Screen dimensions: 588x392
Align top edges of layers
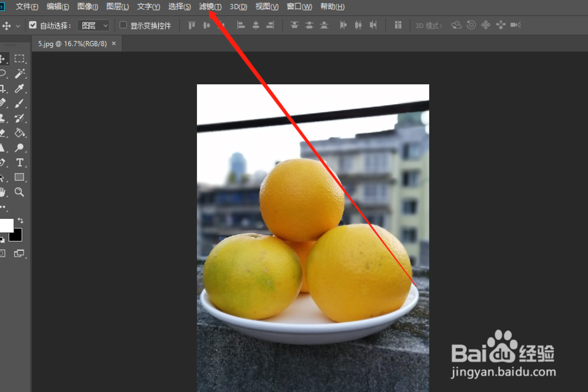pos(192,25)
